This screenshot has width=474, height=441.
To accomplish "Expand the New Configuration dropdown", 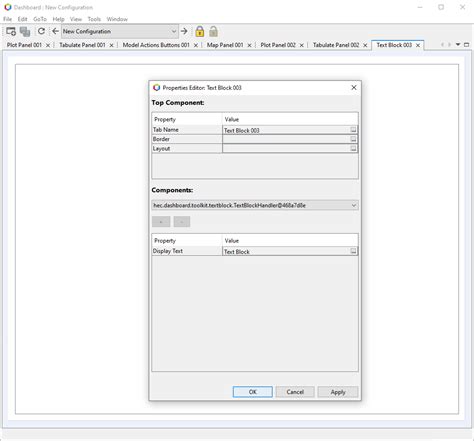I will tap(174, 31).
